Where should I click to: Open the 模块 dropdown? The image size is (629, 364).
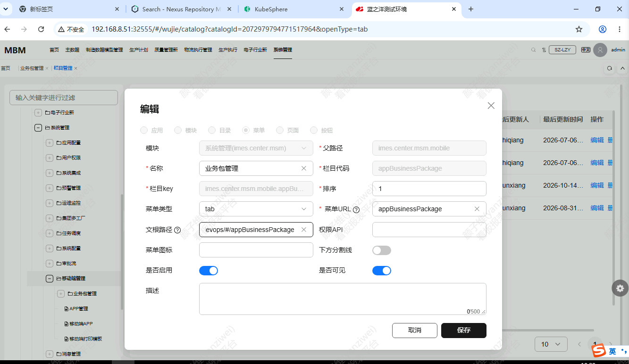[x=256, y=148]
